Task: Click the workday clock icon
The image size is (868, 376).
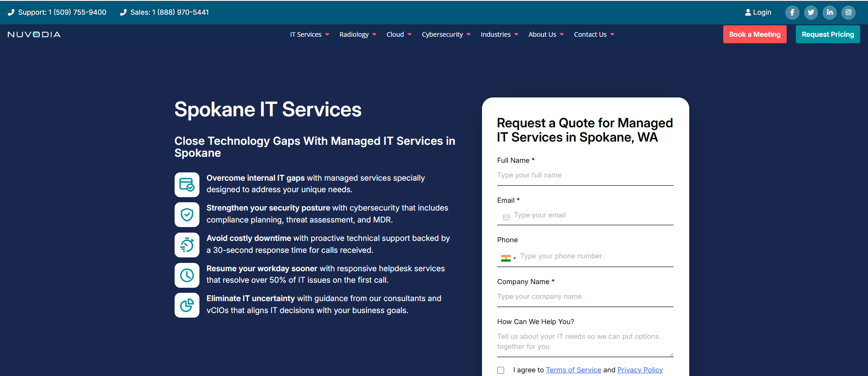Action: pyautogui.click(x=187, y=275)
